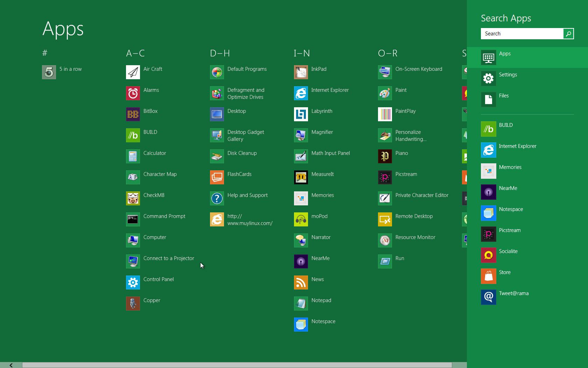
Task: Open the moPod app icon
Action: [301, 219]
